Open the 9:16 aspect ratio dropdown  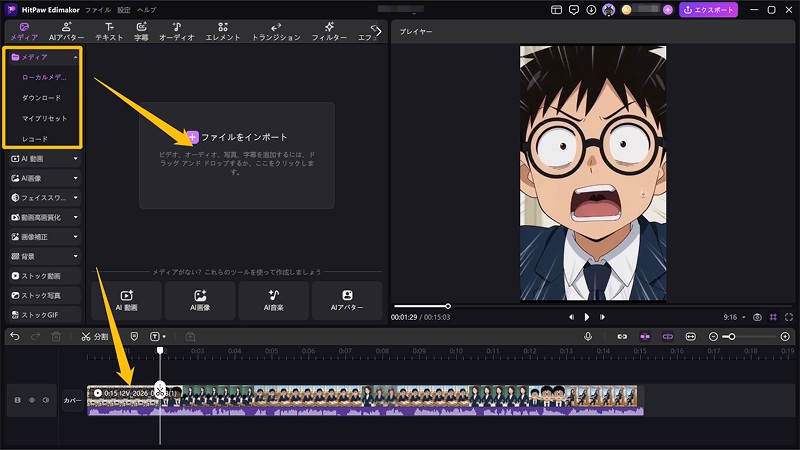pyautogui.click(x=734, y=317)
